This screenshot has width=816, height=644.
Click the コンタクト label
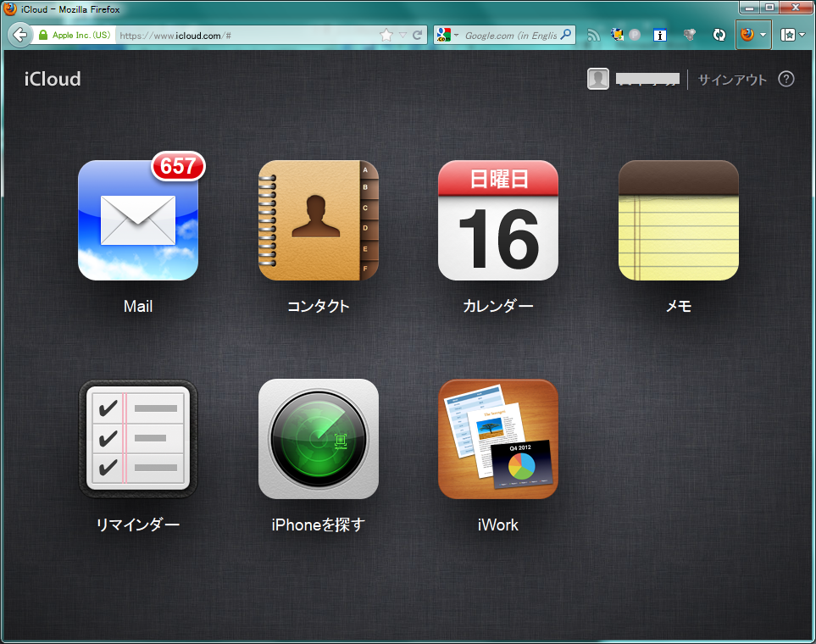coord(318,306)
